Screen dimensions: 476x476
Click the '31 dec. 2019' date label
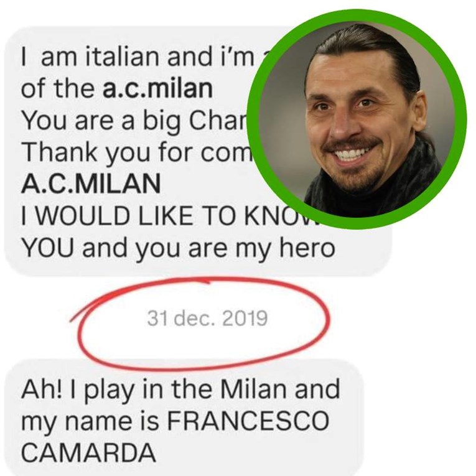click(x=207, y=319)
